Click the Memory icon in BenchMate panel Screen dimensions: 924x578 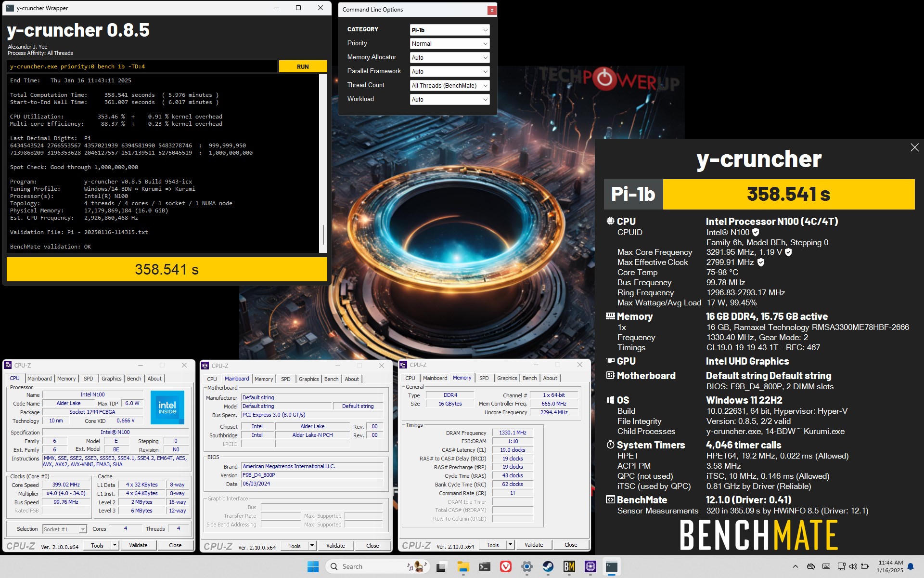(610, 316)
